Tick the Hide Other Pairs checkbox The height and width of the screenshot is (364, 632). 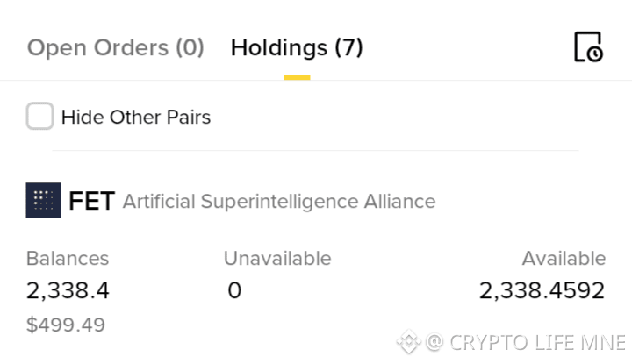[x=39, y=116]
